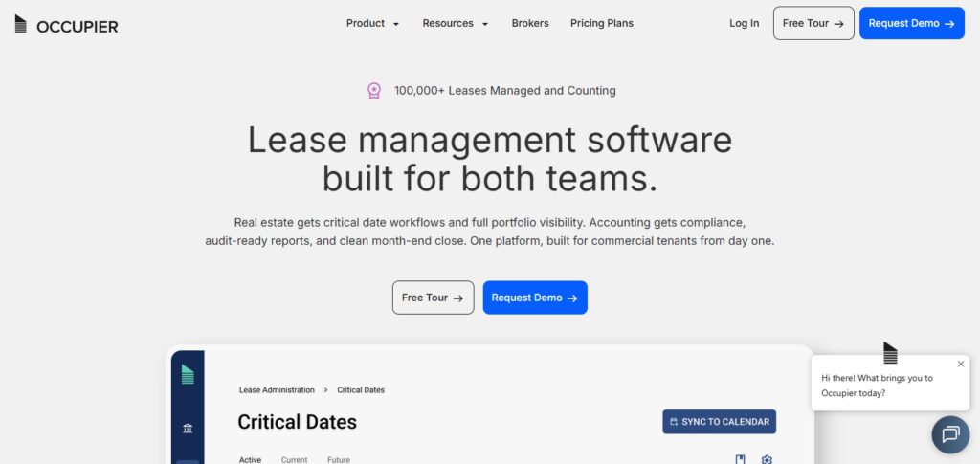Expand the Product dropdown menu
This screenshot has width=980, height=464.
(372, 23)
